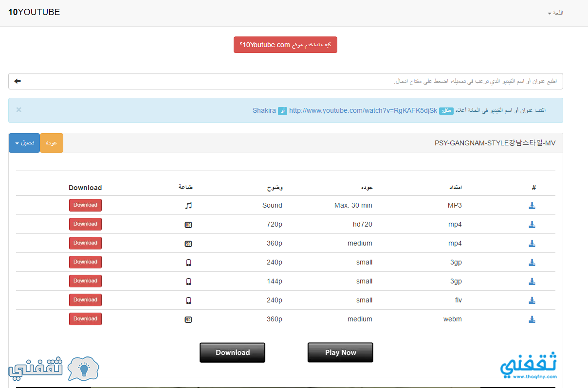Click the music note icon in Sound row
Screen dimensions: 588x388
(188, 206)
